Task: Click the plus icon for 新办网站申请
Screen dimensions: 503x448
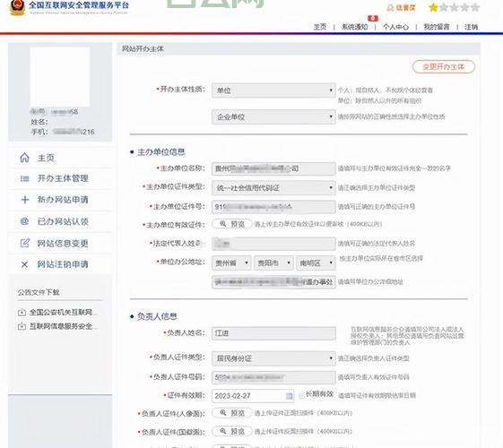Action: (25, 200)
